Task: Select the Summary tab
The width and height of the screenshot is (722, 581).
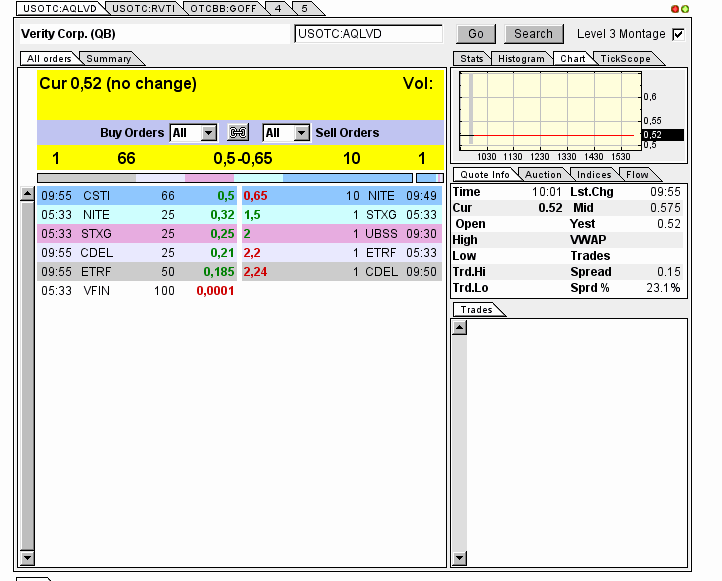Action: pos(108,59)
